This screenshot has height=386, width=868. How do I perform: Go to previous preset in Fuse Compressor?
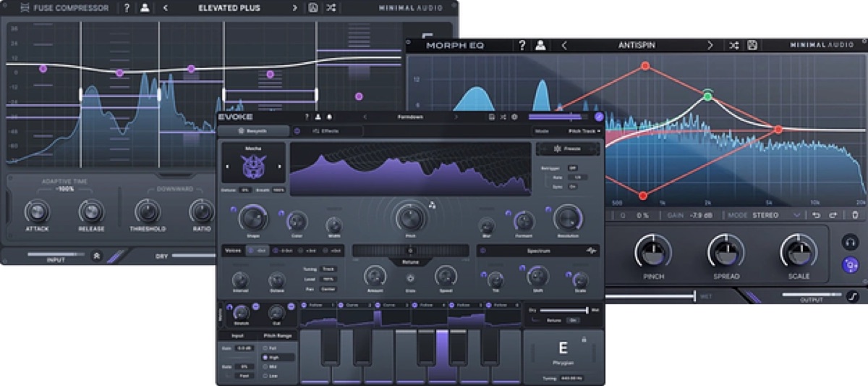[165, 8]
